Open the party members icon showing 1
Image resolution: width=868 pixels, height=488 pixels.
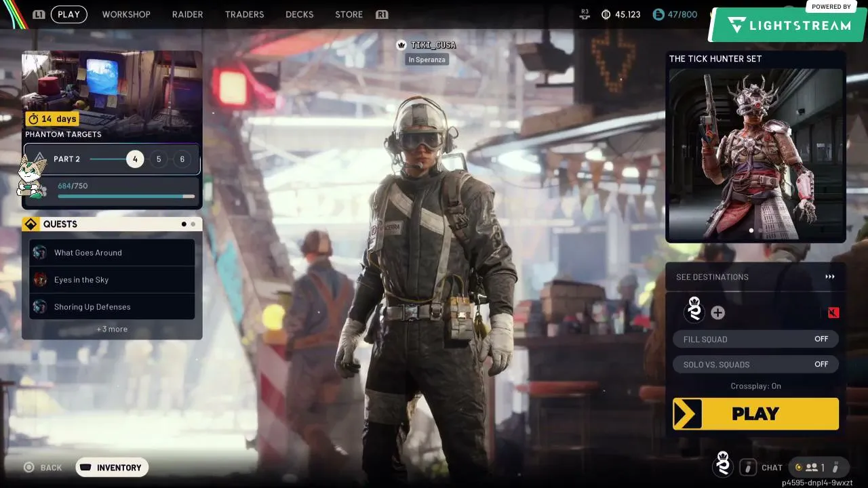click(x=814, y=467)
